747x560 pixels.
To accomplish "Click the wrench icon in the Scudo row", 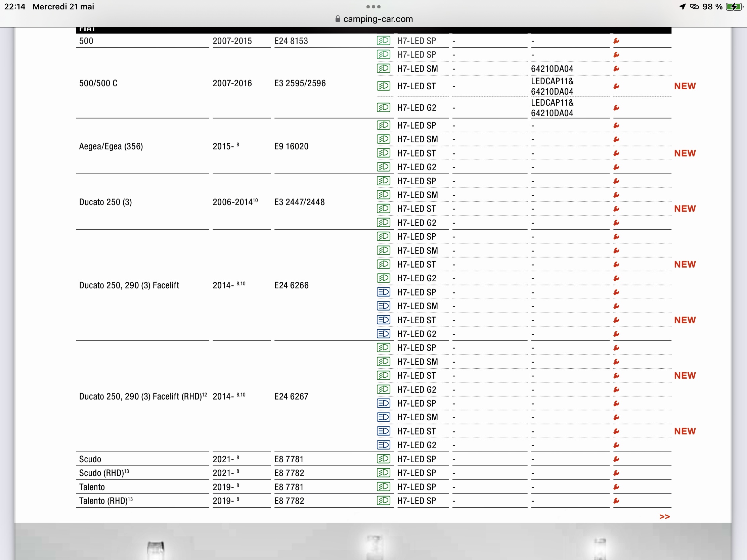I will pyautogui.click(x=616, y=459).
